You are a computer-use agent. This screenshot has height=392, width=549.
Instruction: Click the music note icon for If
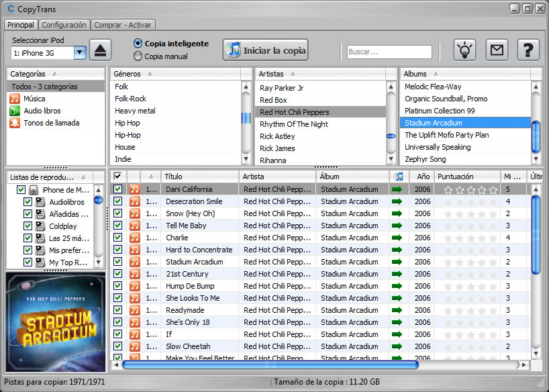point(134,334)
